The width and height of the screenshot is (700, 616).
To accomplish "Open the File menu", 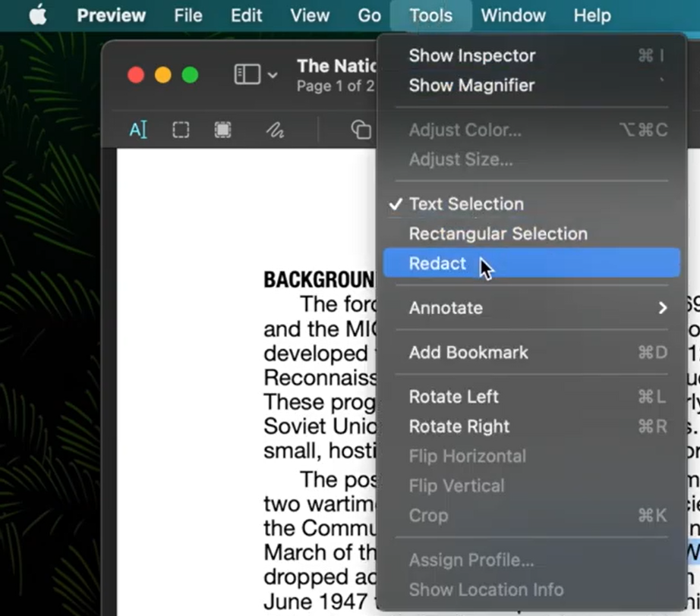I will [188, 16].
